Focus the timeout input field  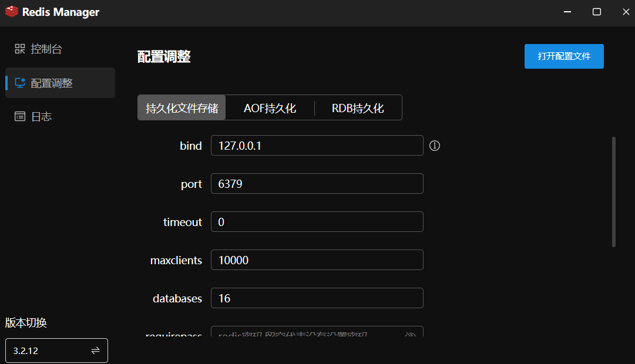pyautogui.click(x=317, y=221)
